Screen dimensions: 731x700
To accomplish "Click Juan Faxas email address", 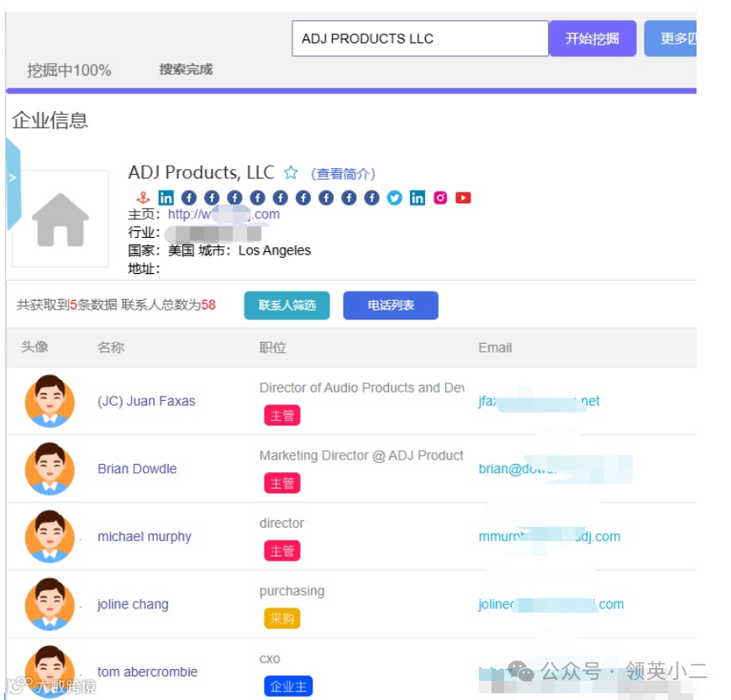I will 539,401.
